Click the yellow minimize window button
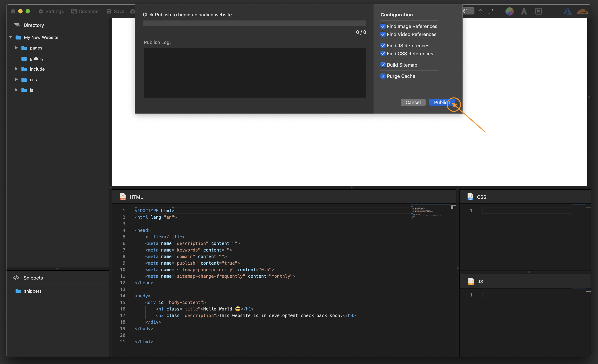 pyautogui.click(x=20, y=11)
